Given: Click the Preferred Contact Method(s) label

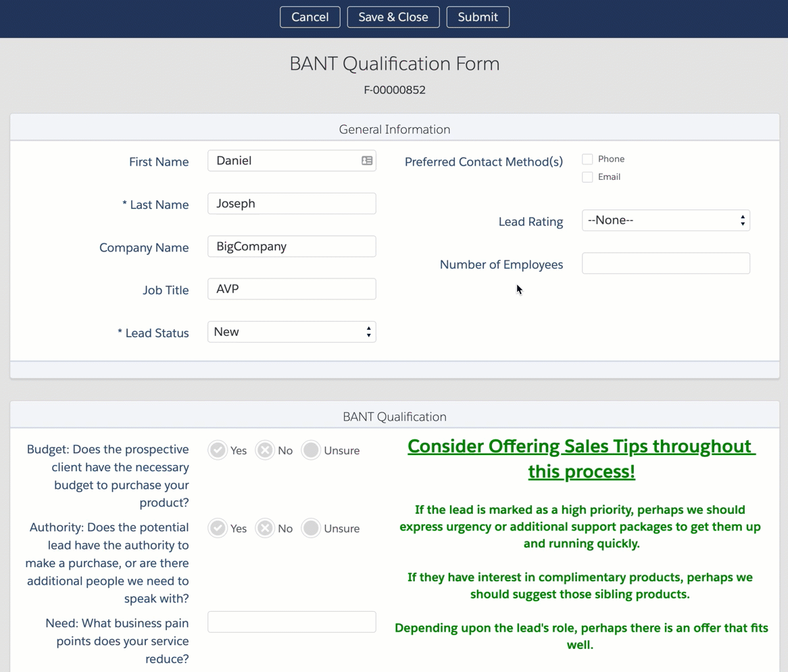Looking at the screenshot, I should point(483,162).
